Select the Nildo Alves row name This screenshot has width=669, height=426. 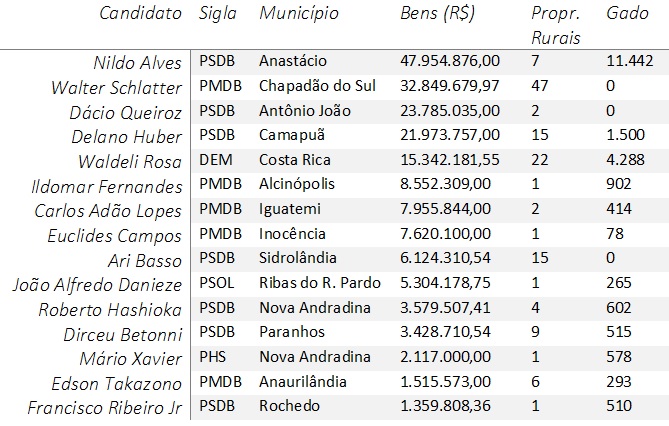pyautogui.click(x=137, y=63)
